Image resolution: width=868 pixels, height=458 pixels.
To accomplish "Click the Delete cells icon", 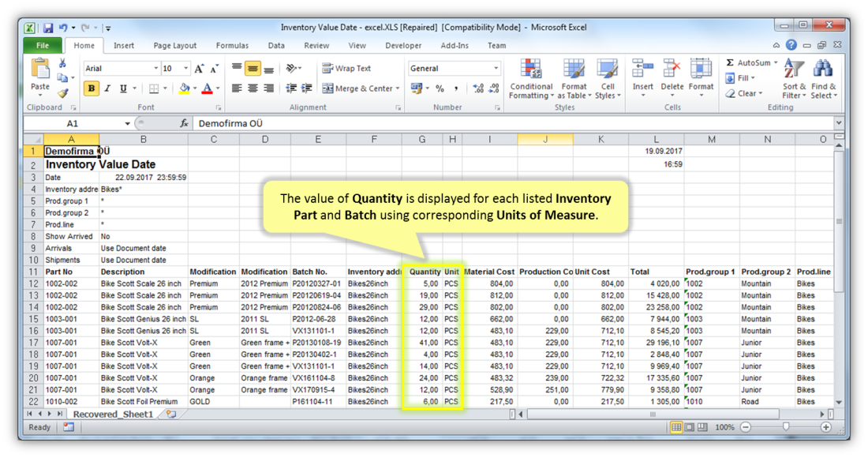I will point(672,69).
